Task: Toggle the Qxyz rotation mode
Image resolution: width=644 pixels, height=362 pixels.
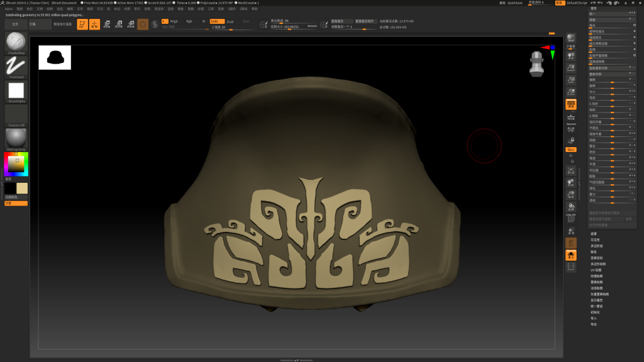Action: [571, 150]
